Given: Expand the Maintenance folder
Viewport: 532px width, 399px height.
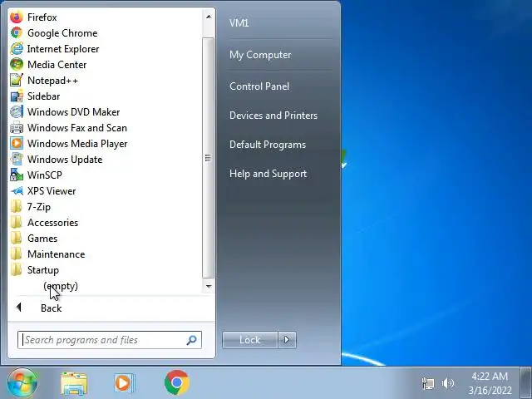Looking at the screenshot, I should (47, 254).
